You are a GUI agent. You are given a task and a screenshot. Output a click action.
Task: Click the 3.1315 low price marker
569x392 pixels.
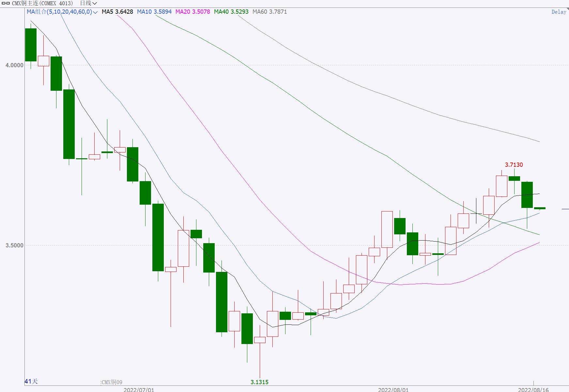point(259,382)
